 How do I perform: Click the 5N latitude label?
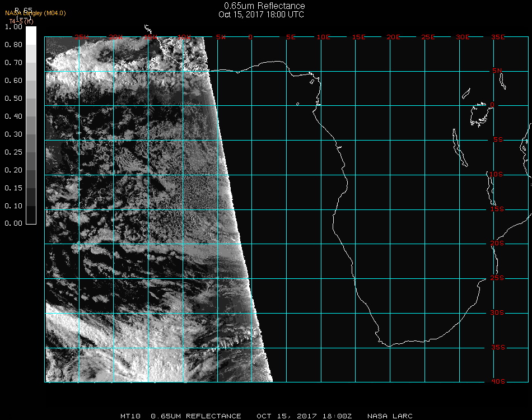click(497, 71)
